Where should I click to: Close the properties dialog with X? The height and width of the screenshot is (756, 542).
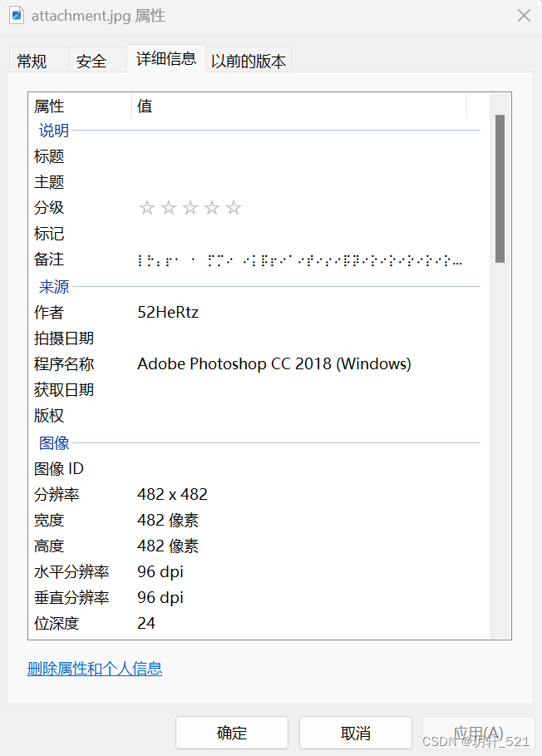[525, 16]
